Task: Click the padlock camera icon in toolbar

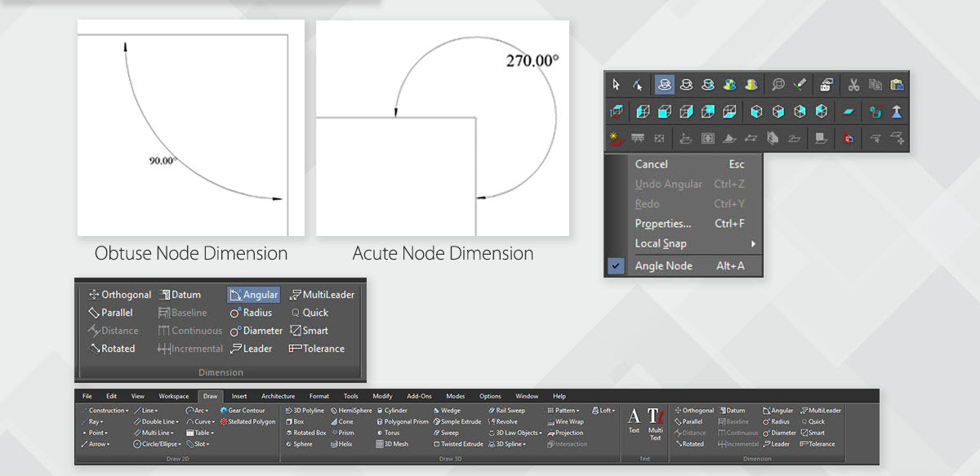Action: [x=825, y=84]
